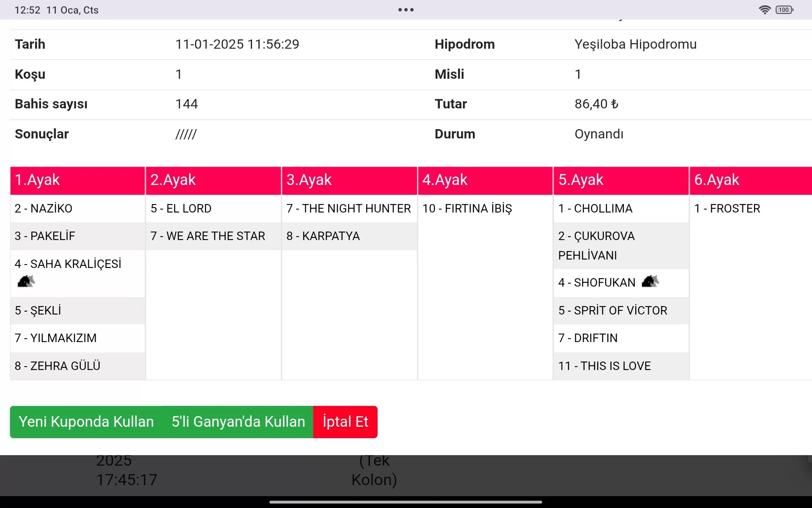Viewport: 812px width, 508px height.
Task: Tap the home indicator bar at bottom
Action: click(x=406, y=502)
